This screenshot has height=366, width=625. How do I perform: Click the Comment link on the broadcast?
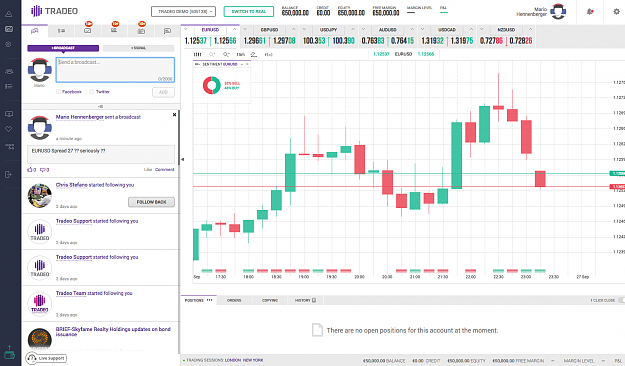pyautogui.click(x=165, y=170)
